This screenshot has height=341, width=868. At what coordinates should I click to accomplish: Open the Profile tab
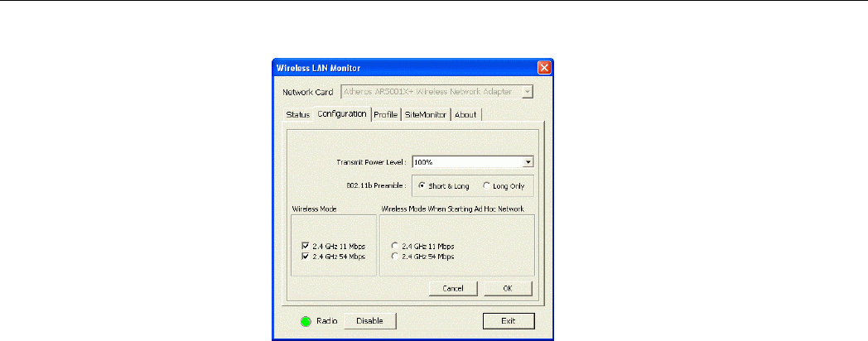point(386,114)
